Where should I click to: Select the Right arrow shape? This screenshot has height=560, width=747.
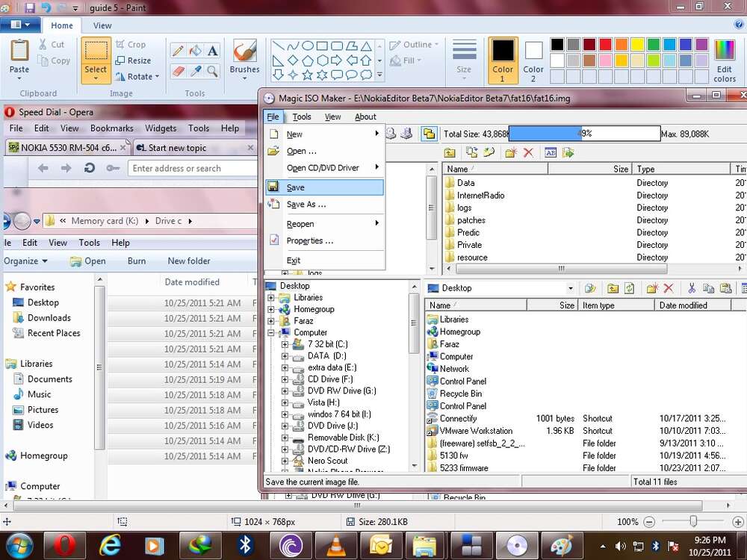[337, 60]
